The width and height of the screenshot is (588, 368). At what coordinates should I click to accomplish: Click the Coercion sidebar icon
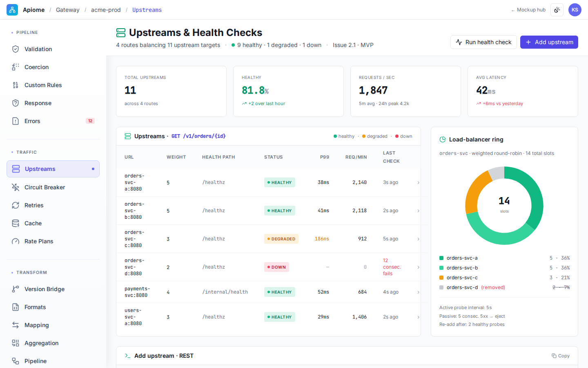pyautogui.click(x=16, y=67)
